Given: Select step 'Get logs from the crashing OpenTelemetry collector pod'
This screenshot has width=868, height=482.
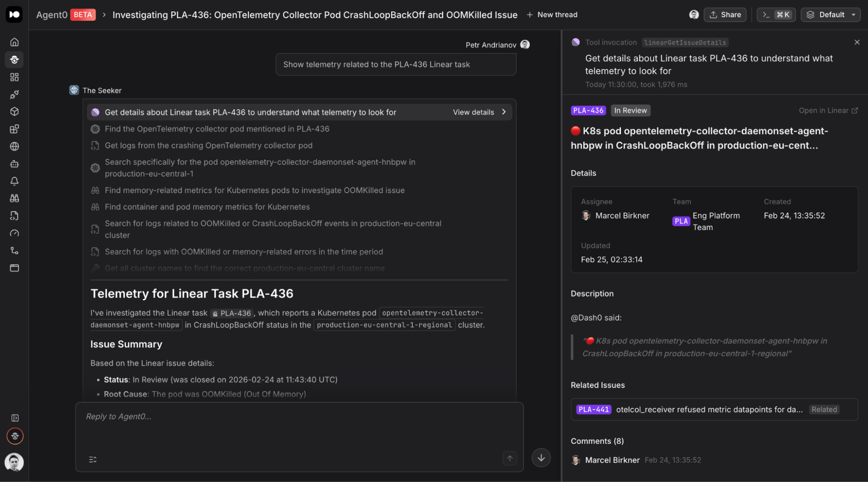Looking at the screenshot, I should pyautogui.click(x=208, y=145).
